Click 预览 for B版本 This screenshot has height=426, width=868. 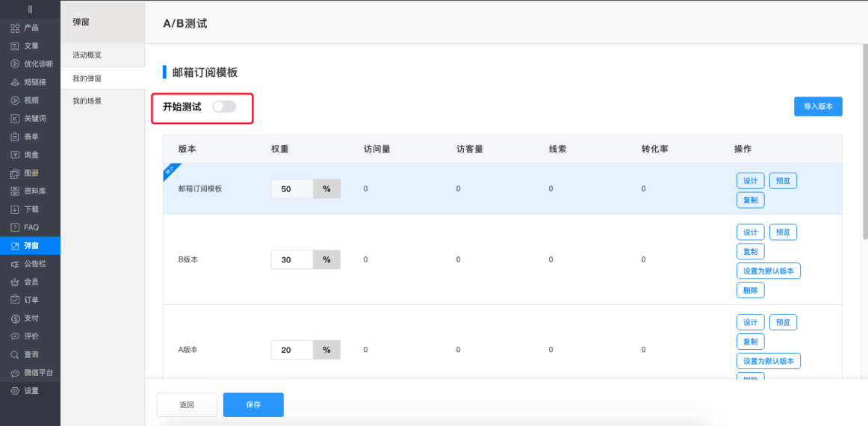(783, 232)
